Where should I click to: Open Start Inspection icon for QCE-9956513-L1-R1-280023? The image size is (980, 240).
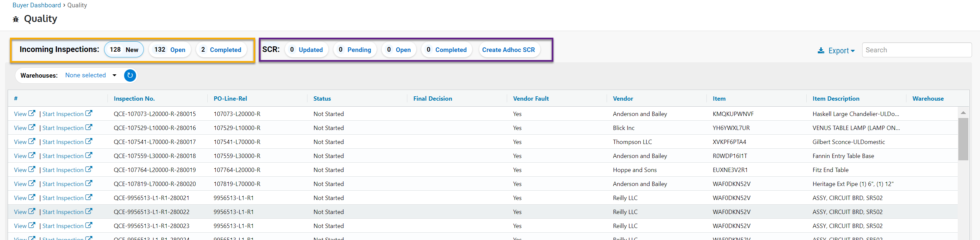(89, 226)
